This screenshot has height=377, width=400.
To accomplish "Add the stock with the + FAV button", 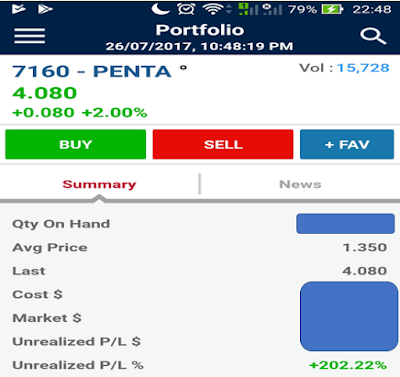I will (x=347, y=144).
